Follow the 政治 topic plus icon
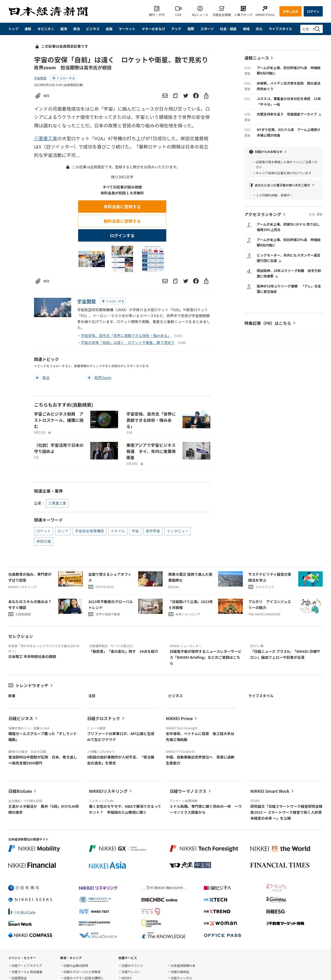The width and height of the screenshot is (331, 980). pyautogui.click(x=37, y=378)
